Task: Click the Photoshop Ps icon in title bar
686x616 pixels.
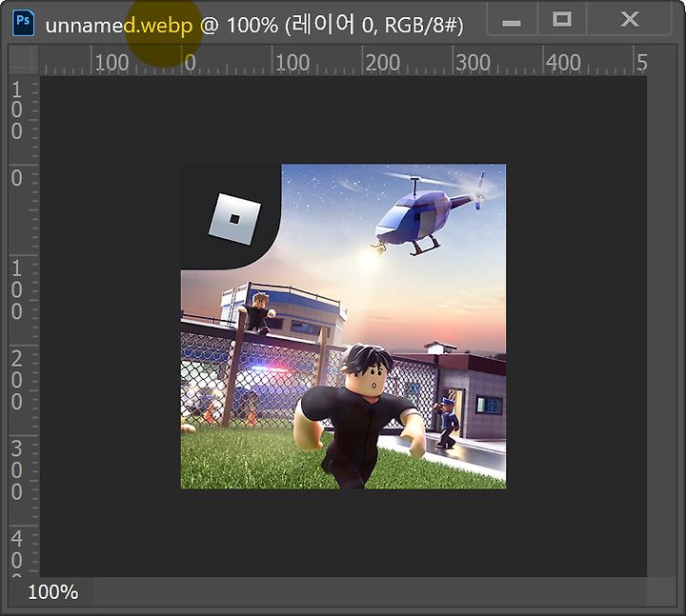Action: 23,23
